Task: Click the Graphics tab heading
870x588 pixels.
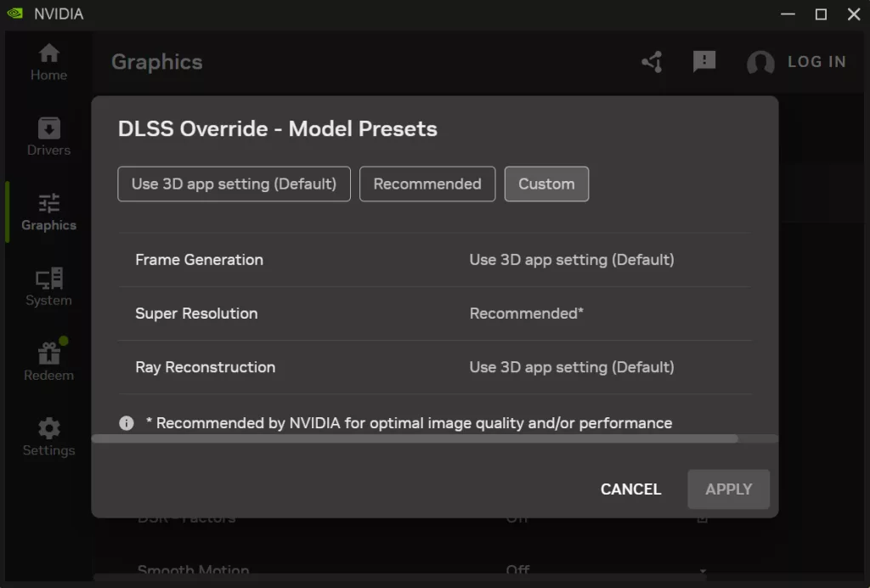Action: (156, 62)
